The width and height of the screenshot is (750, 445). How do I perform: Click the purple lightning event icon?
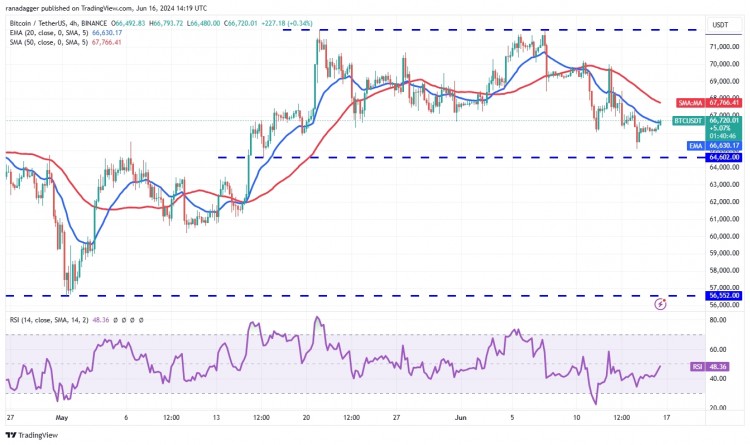(x=660, y=303)
